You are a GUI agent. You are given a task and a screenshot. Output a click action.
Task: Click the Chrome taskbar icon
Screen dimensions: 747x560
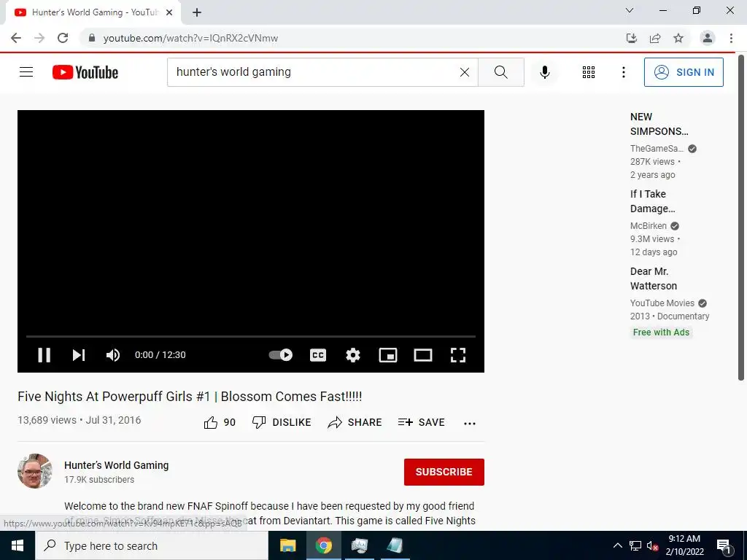[323, 545]
